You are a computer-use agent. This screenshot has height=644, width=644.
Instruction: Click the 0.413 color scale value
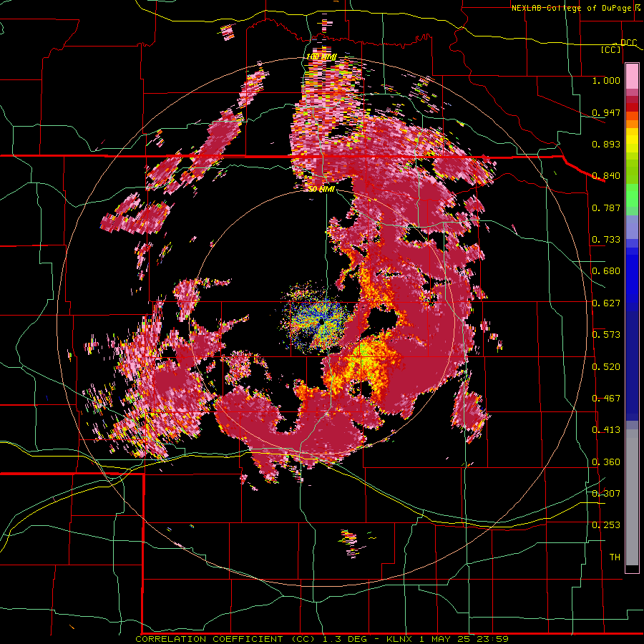[606, 430]
